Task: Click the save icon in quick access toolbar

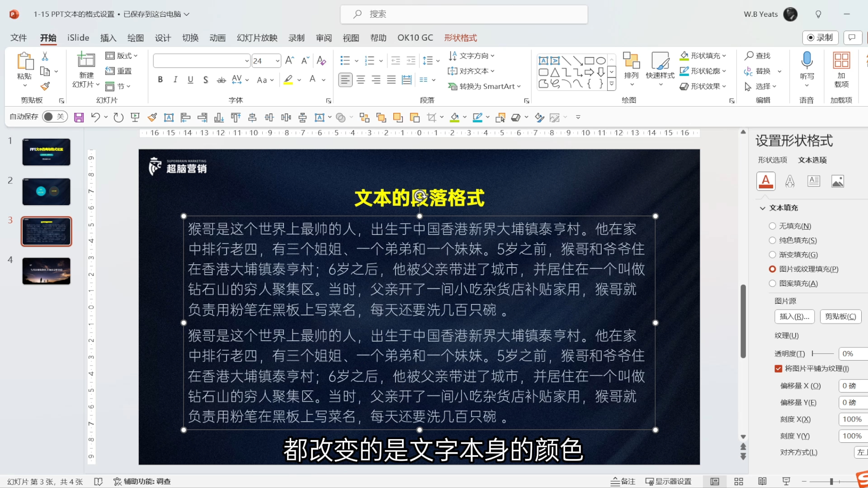Action: (79, 117)
